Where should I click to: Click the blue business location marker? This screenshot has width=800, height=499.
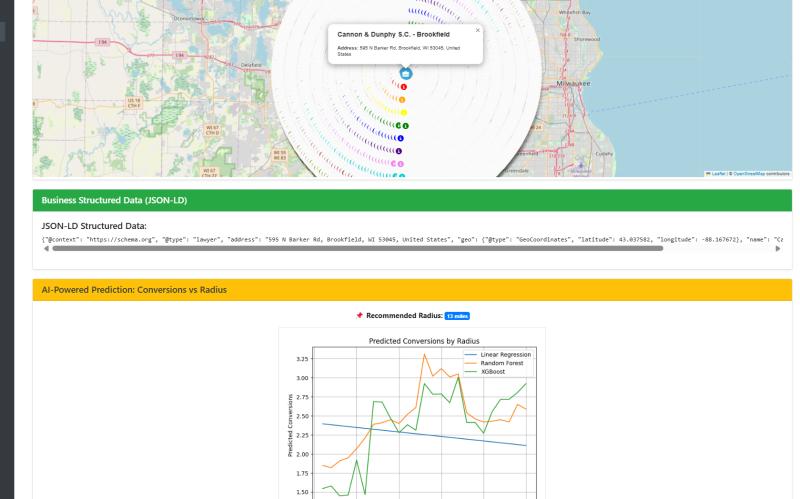406,74
